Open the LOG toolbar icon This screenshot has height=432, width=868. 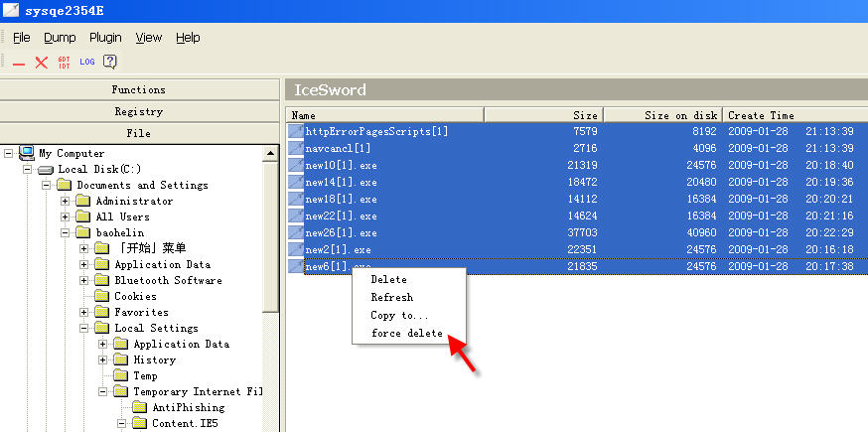point(87,62)
